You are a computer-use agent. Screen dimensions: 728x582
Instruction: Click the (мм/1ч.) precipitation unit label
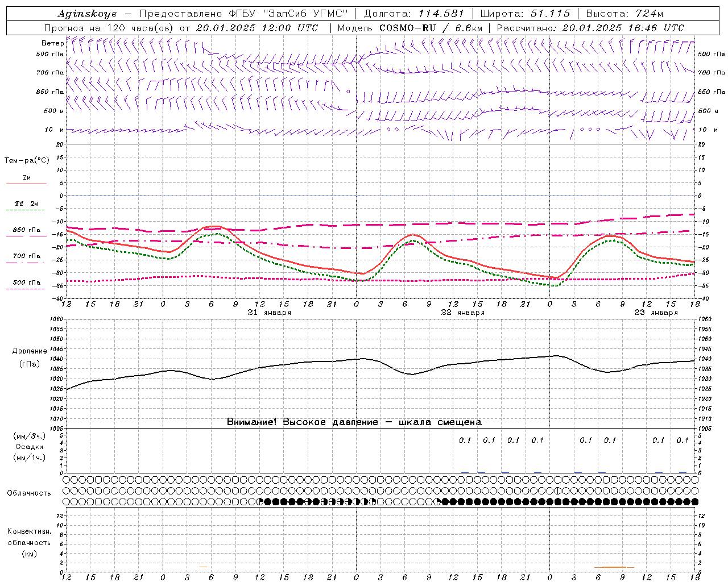pos(30,458)
